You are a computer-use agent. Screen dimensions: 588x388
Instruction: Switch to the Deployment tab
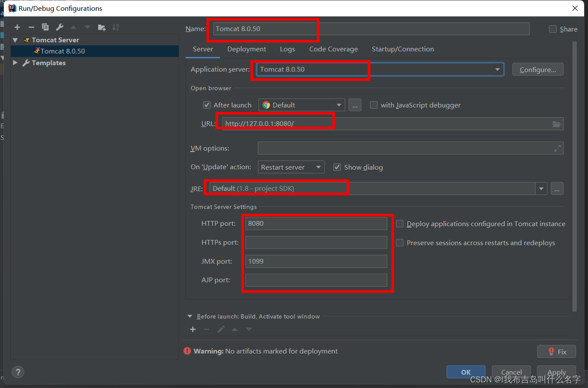(x=247, y=49)
